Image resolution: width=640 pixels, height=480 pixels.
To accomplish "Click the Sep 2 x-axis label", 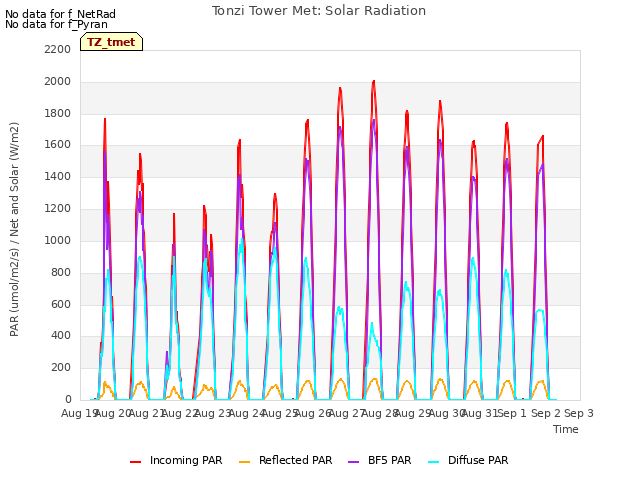I will pyautogui.click(x=546, y=413).
